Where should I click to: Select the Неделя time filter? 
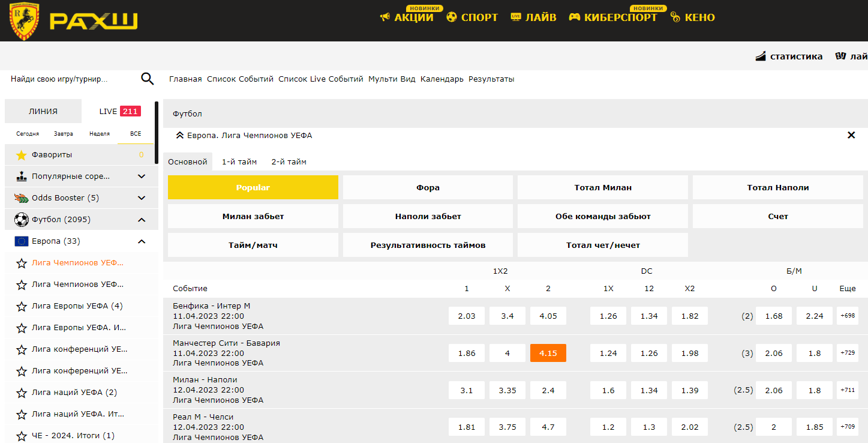pyautogui.click(x=100, y=134)
